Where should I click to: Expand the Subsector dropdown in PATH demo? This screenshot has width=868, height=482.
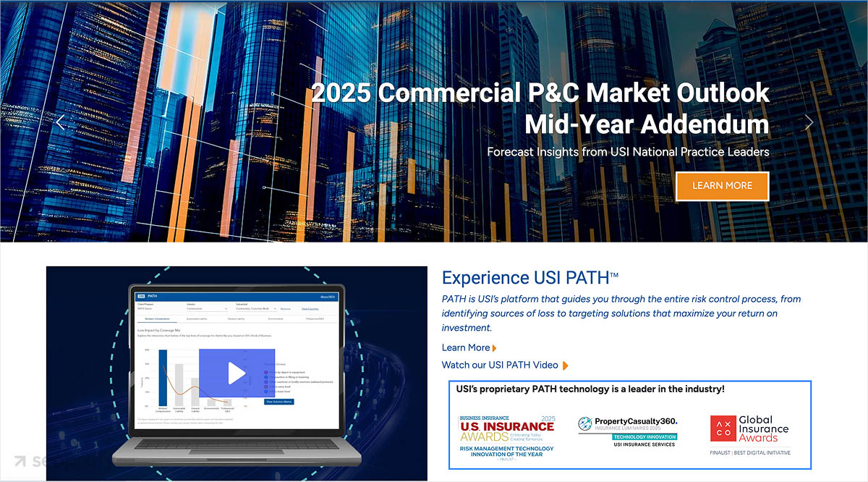coord(255,309)
